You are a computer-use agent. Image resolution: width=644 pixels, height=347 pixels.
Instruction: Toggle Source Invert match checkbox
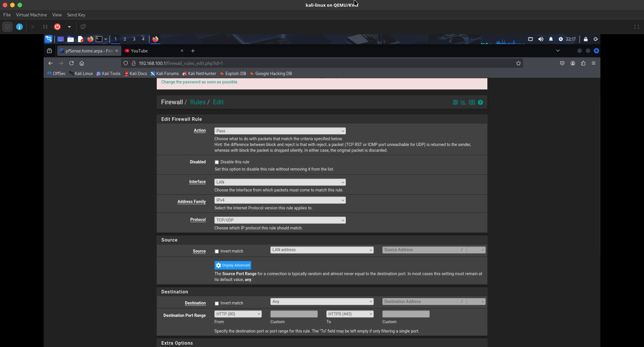click(x=217, y=251)
